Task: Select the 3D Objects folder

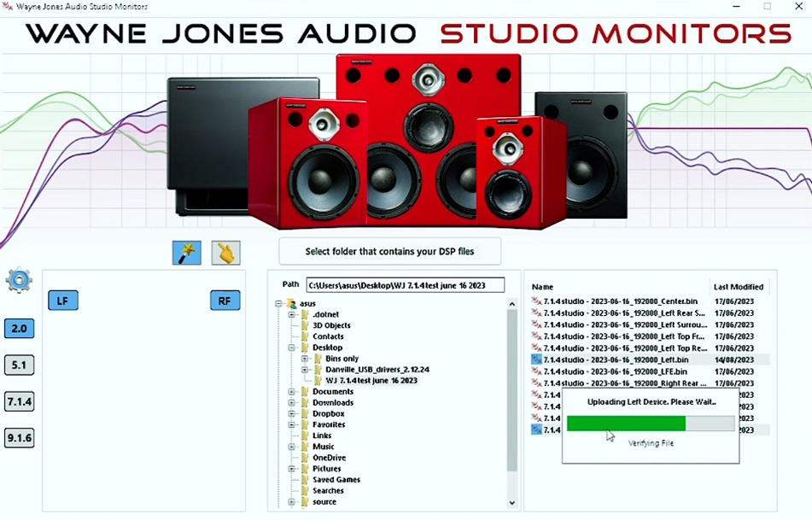Action: pyautogui.click(x=331, y=325)
